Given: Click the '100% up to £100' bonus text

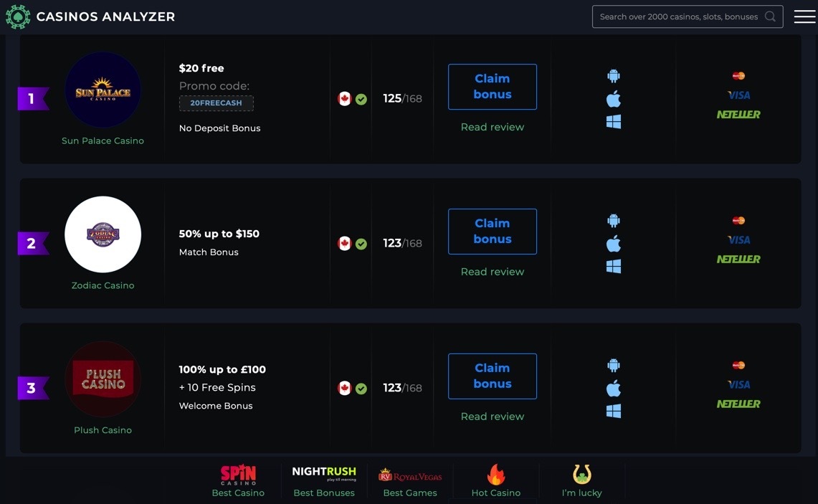Looking at the screenshot, I should 222,369.
